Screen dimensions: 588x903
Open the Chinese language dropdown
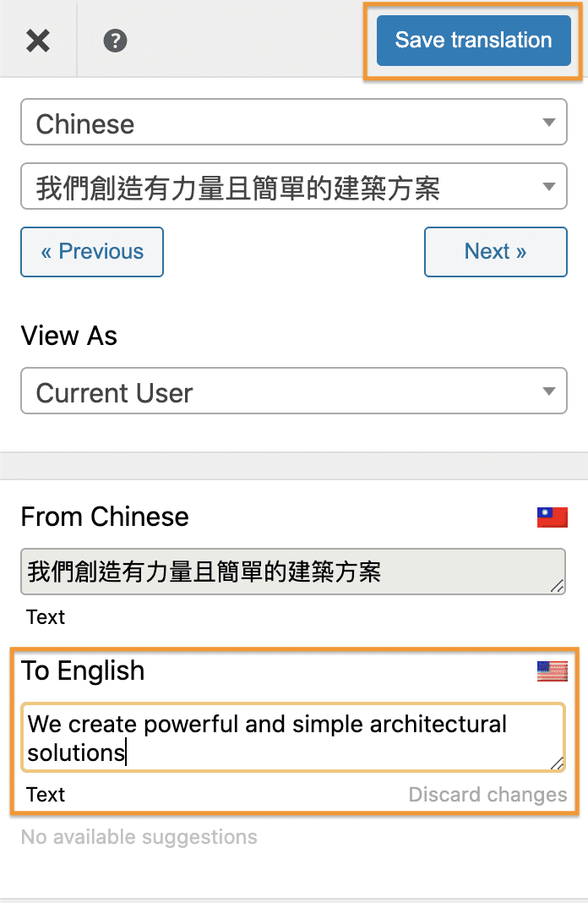(293, 124)
